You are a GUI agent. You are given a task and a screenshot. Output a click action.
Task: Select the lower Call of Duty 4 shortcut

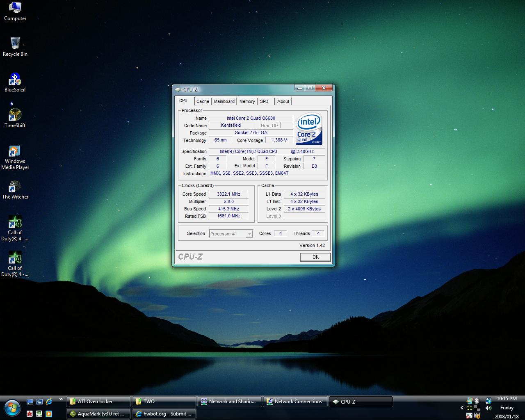tap(15, 264)
